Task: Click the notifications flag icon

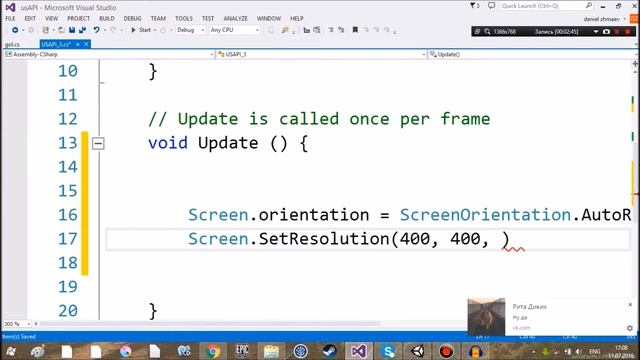Action: [x=474, y=6]
